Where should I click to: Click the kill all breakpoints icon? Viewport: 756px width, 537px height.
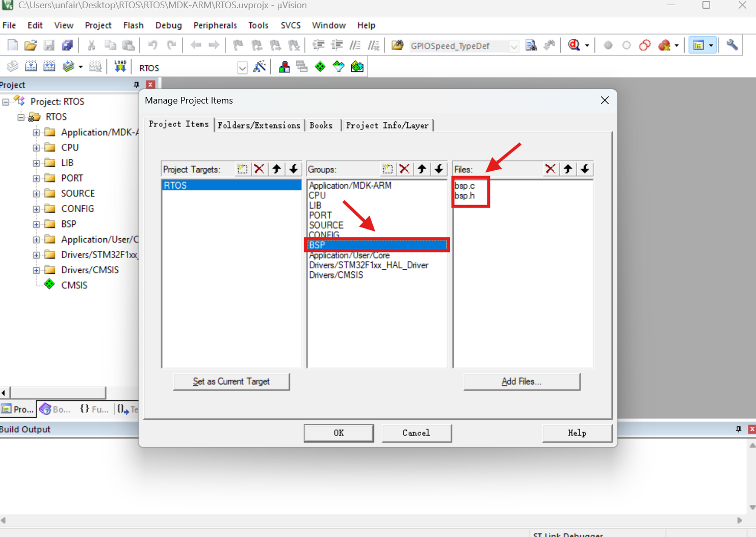tap(664, 45)
